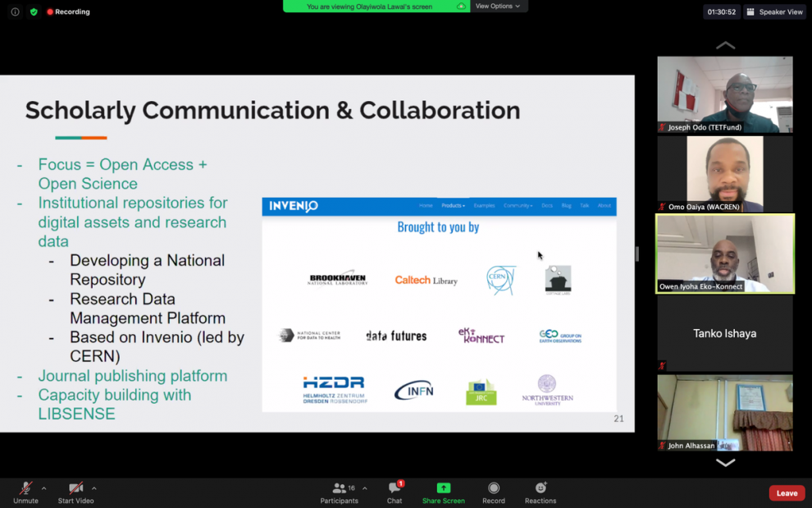Open the Chat panel

(x=395, y=488)
